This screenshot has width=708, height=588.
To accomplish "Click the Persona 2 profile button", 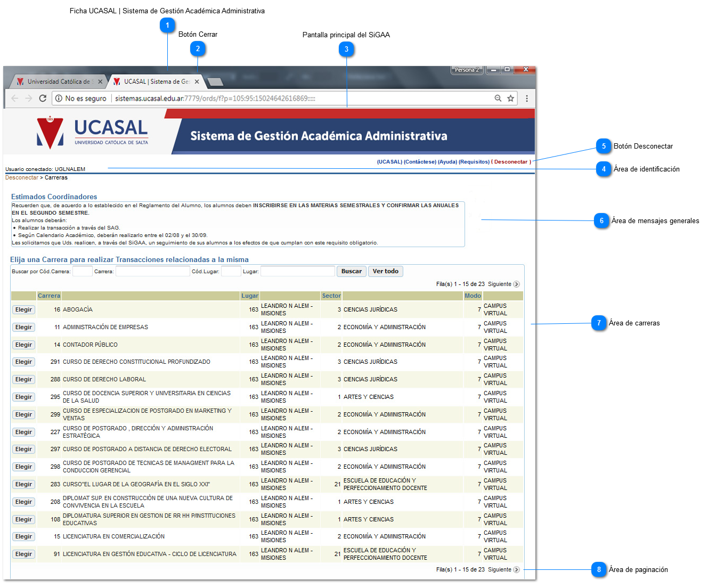I will click(x=467, y=70).
